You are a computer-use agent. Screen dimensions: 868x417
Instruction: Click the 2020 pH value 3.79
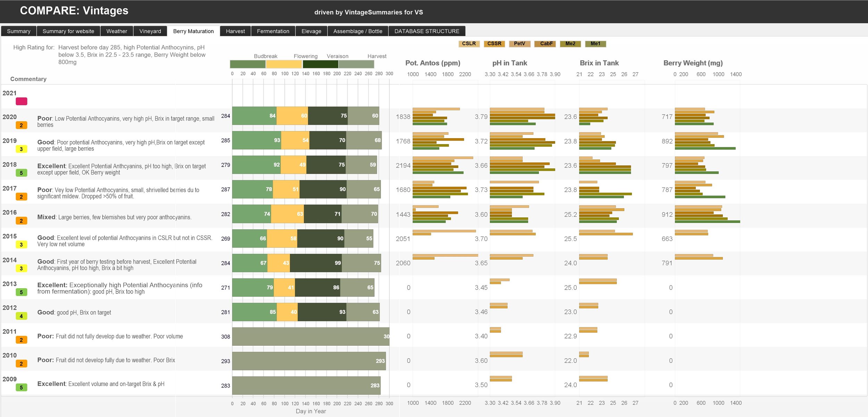(x=481, y=117)
